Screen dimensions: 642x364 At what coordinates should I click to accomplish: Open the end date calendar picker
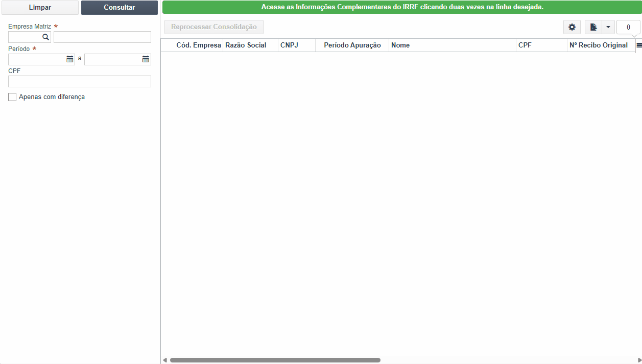pyautogui.click(x=146, y=59)
